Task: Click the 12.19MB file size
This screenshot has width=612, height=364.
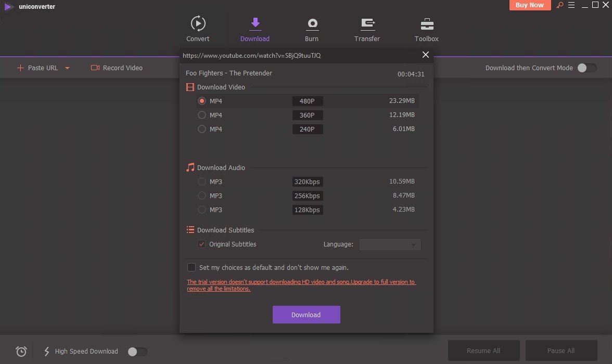Action: point(402,115)
